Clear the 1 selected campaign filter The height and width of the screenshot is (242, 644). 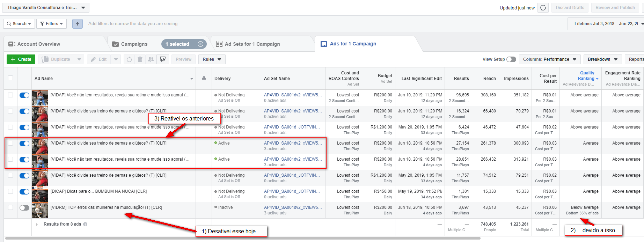[200, 44]
